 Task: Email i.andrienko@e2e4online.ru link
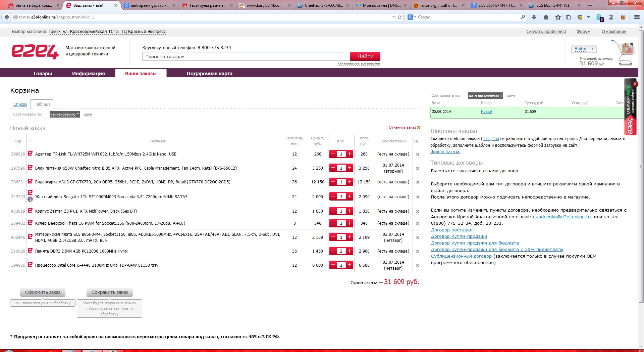tap(562, 217)
